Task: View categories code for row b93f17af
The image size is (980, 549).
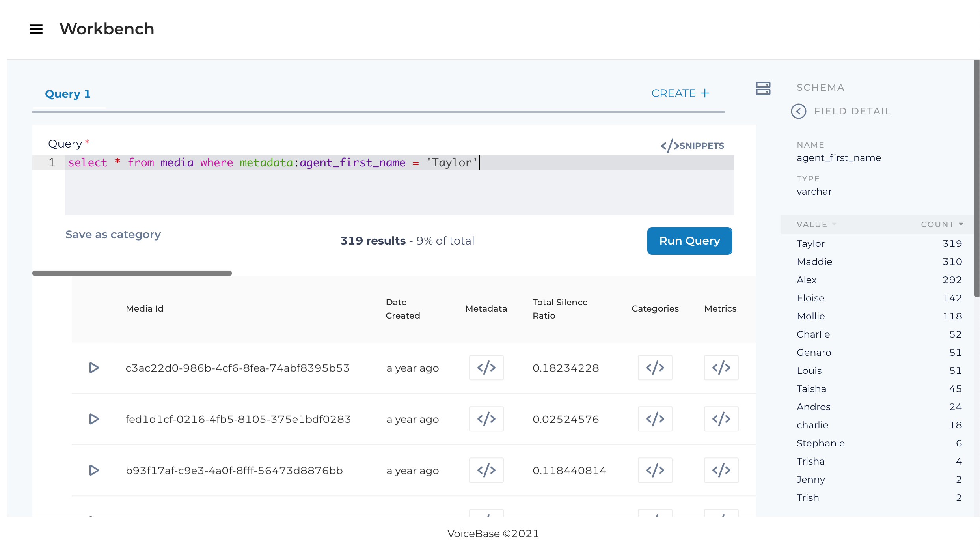Action: coord(655,471)
